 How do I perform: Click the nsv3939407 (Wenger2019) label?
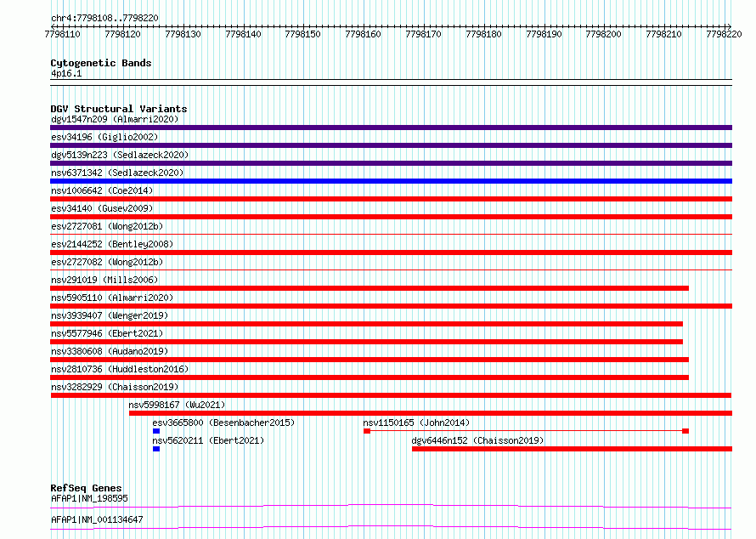110,315
